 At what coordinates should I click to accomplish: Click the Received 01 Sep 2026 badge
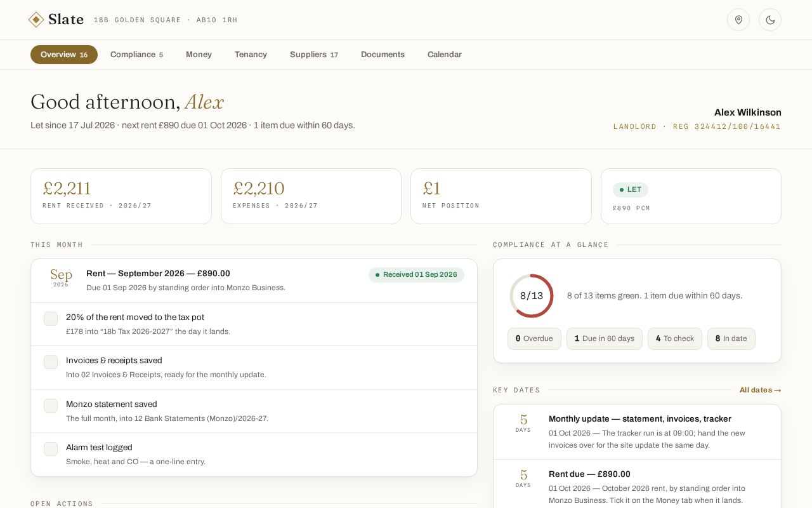point(416,275)
